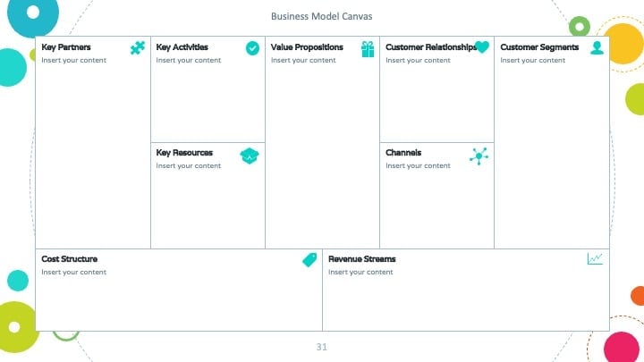644x362 pixels.
Task: Click placeholder text under Key Resources
Action: [x=189, y=166]
